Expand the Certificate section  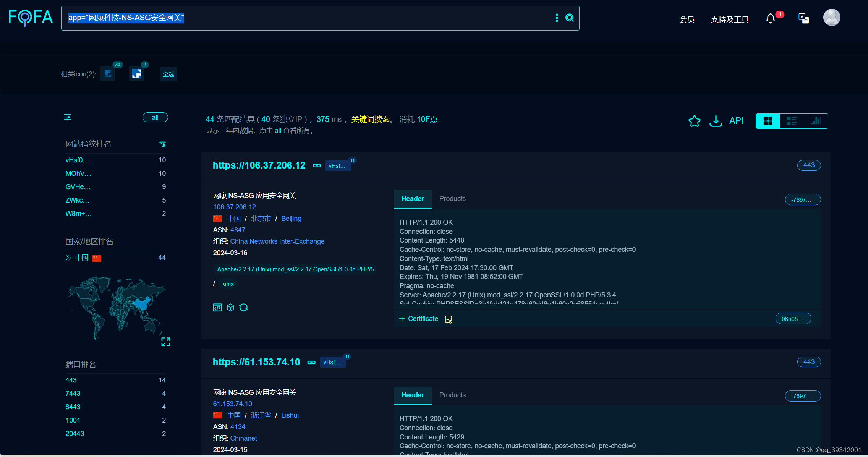(419, 319)
